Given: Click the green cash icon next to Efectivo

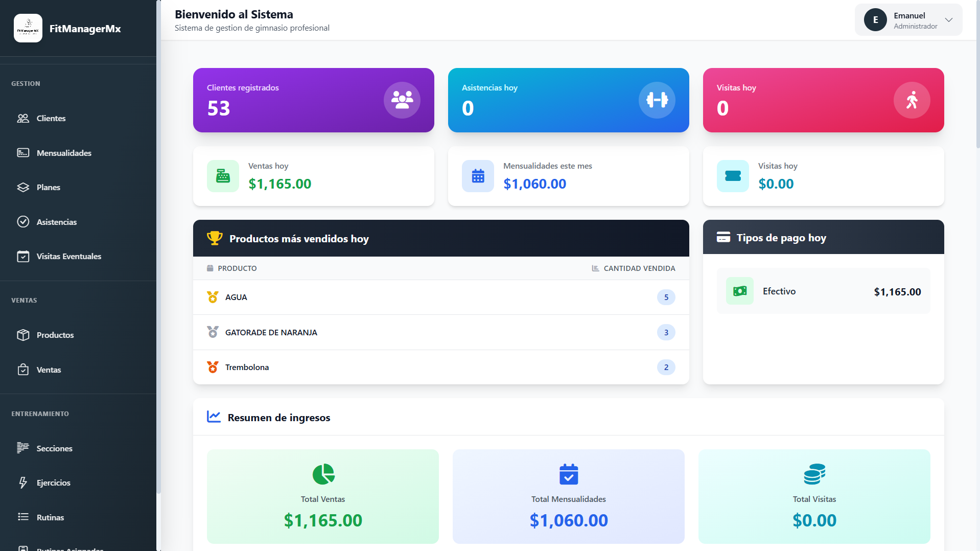Looking at the screenshot, I should click(739, 291).
